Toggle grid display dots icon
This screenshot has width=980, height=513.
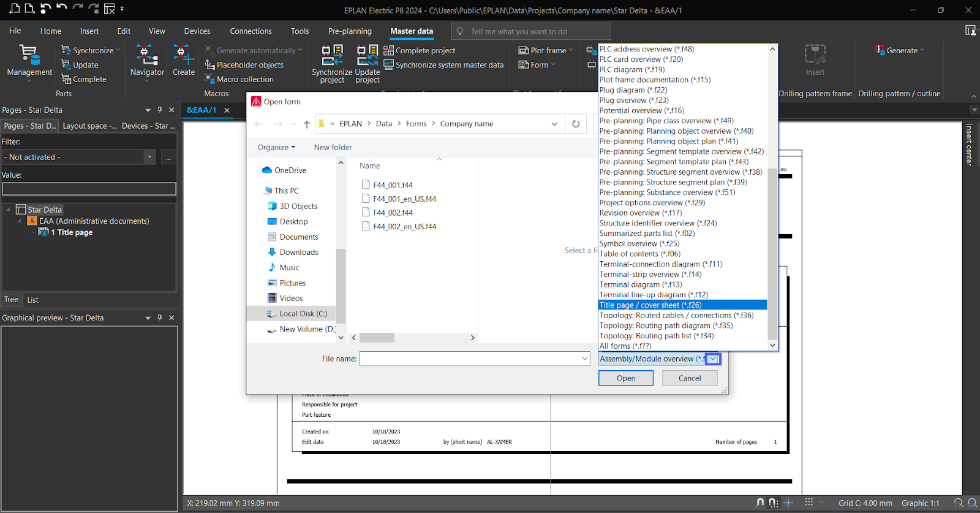coord(809,502)
